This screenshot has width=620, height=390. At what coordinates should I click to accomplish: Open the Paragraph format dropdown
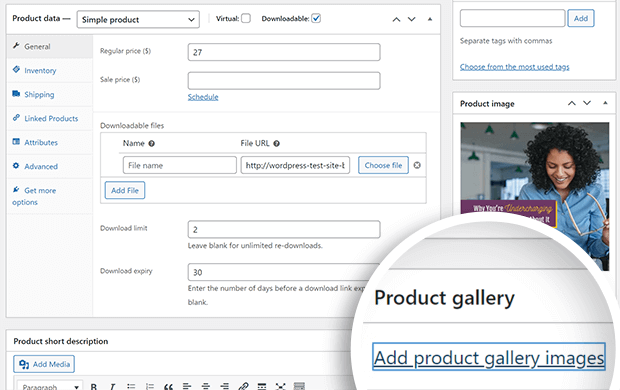coord(50,386)
